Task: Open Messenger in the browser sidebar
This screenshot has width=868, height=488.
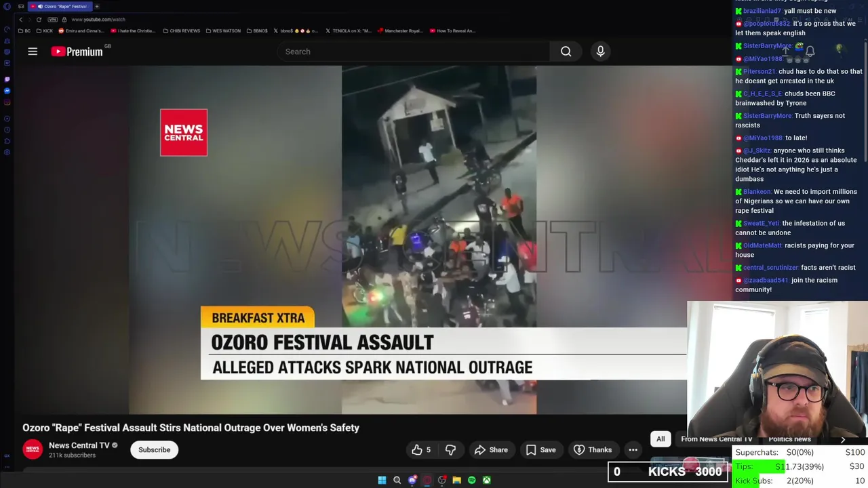Action: 7,91
